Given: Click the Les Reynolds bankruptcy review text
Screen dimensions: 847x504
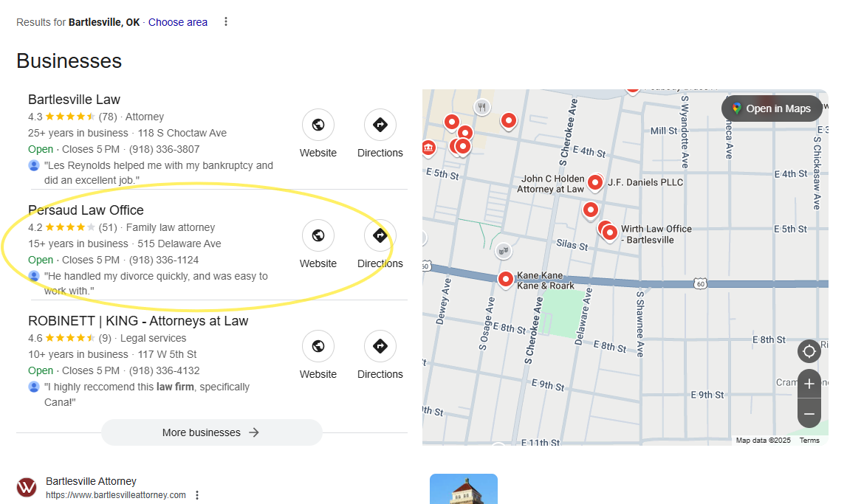Looking at the screenshot, I should 159,173.
